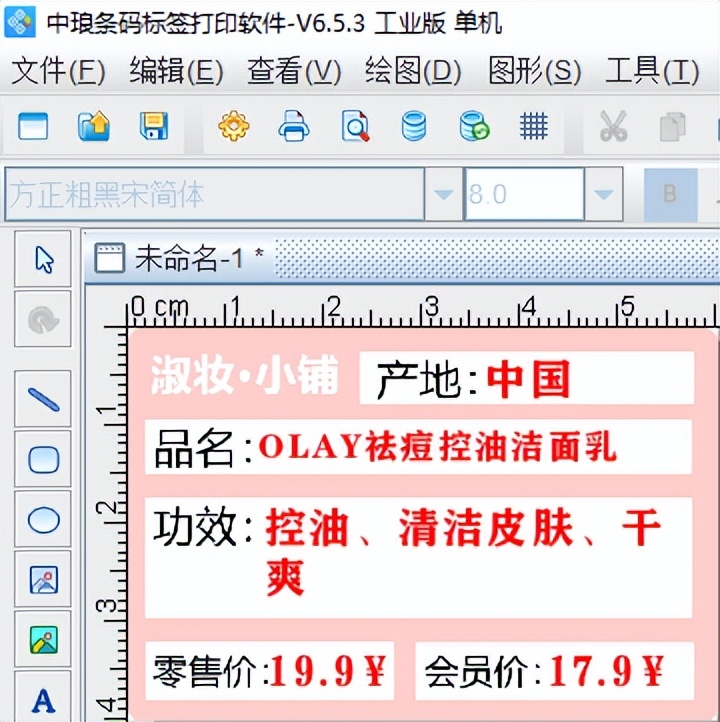Select the 淑妆·小铺 shop title text

click(245, 375)
